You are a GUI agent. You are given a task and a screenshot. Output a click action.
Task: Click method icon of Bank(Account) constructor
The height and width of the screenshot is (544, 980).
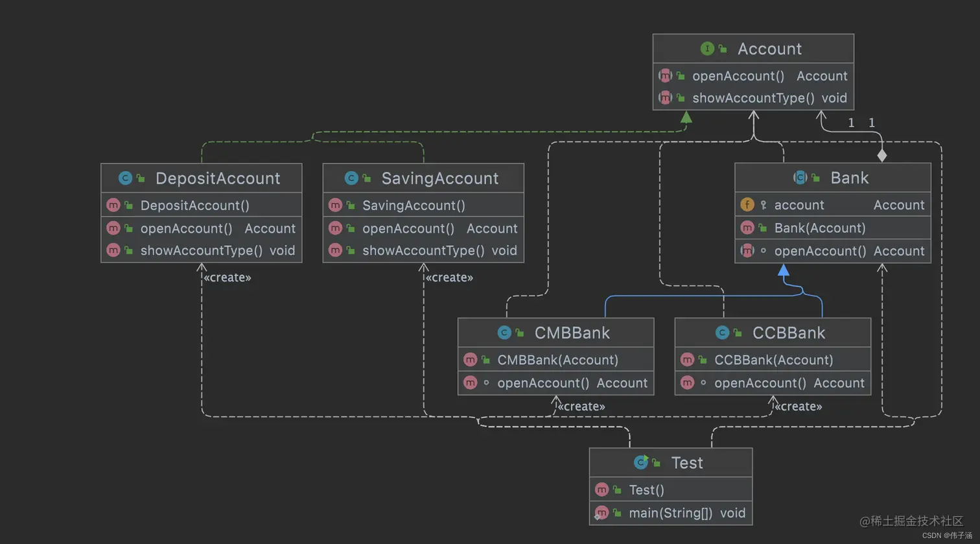pos(747,228)
